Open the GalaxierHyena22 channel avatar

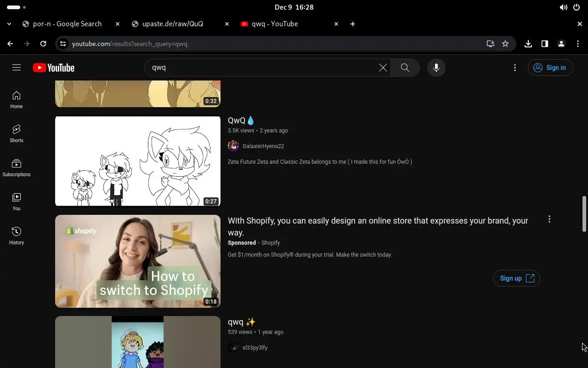point(233,146)
